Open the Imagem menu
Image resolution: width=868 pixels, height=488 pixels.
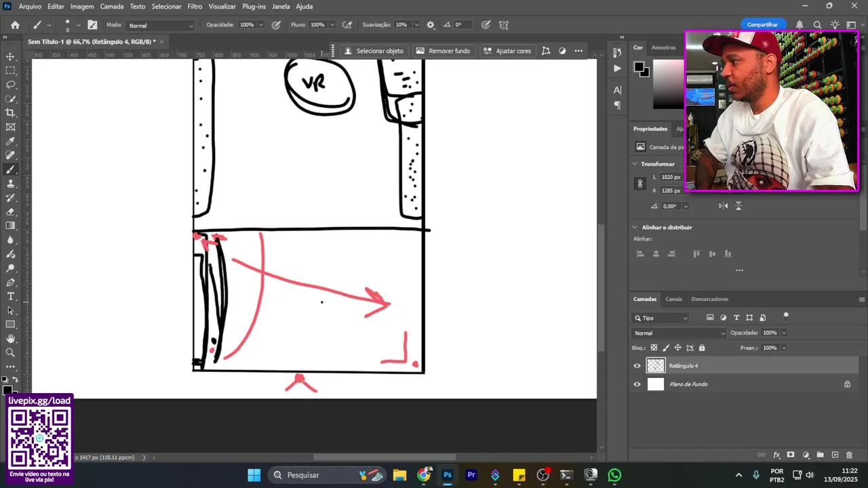click(x=82, y=6)
